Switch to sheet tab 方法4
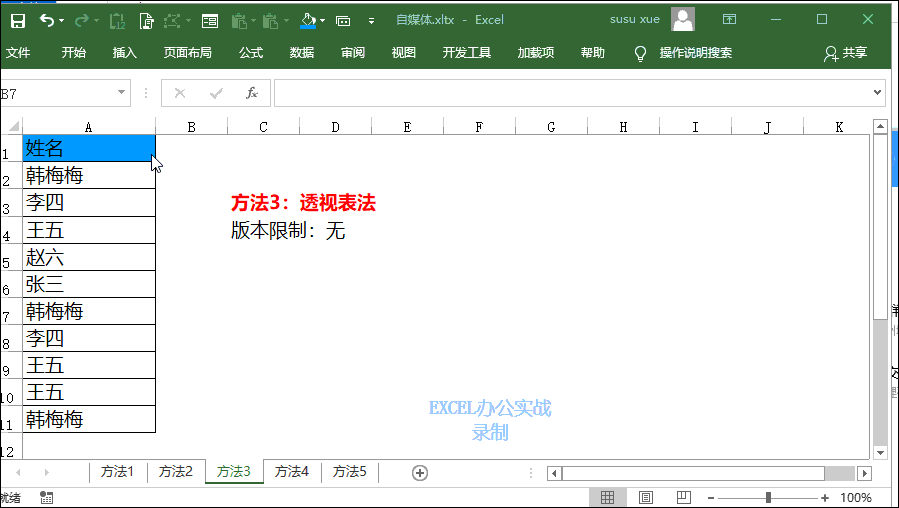 pyautogui.click(x=292, y=471)
